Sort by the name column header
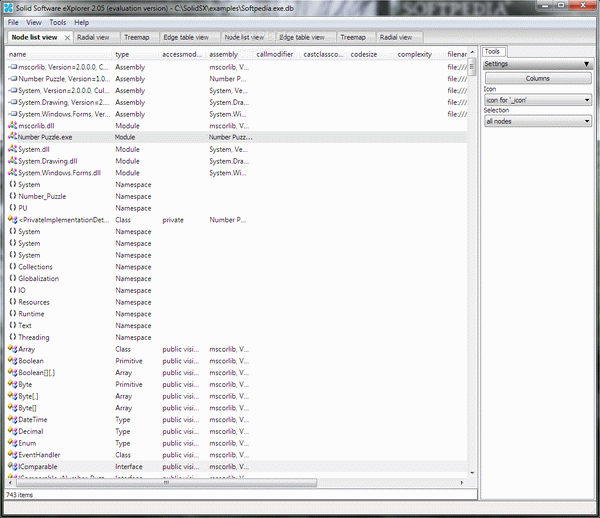 click(60, 54)
